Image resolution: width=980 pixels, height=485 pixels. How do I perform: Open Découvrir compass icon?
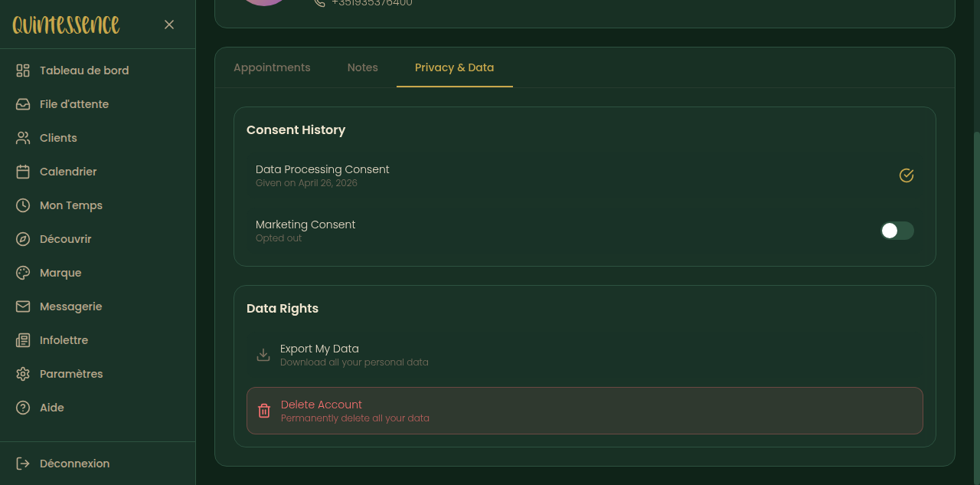click(x=23, y=239)
